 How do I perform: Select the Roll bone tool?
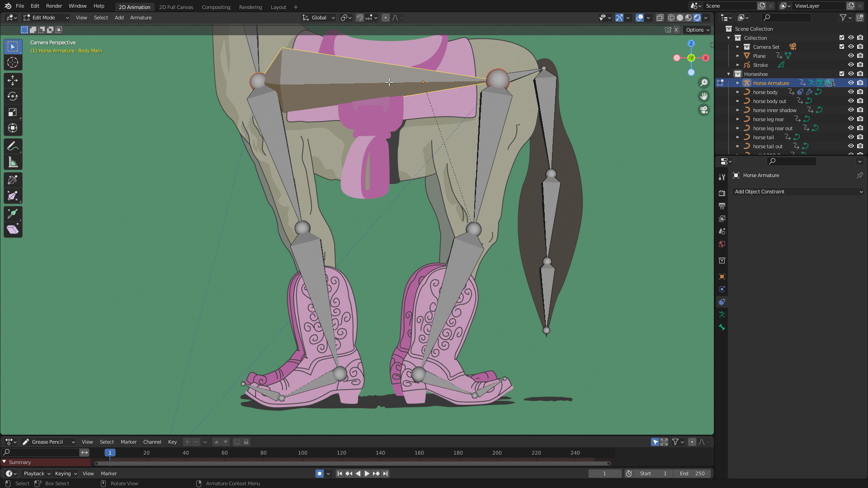[13, 180]
